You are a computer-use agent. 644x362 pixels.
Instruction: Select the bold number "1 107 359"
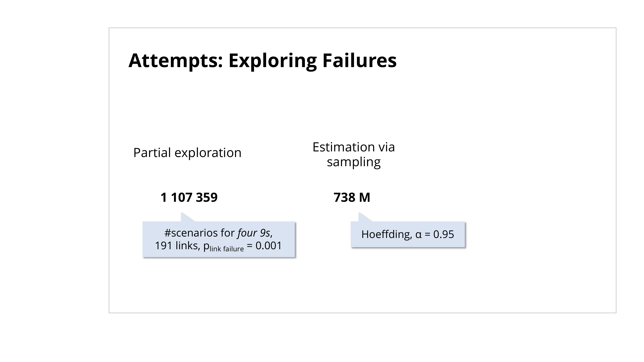(189, 197)
